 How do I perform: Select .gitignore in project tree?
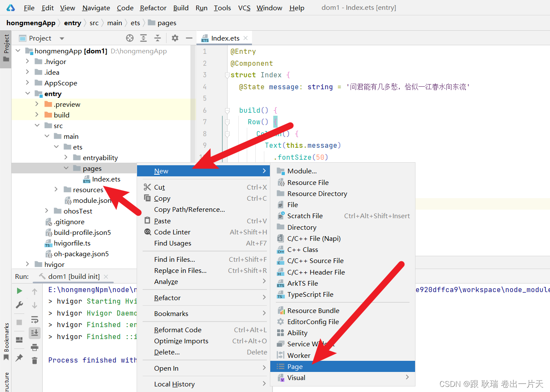point(69,222)
